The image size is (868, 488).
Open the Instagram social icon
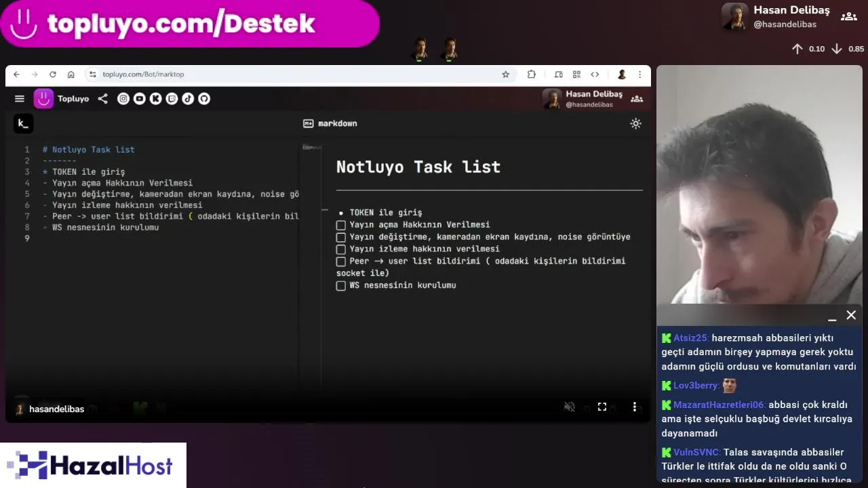(123, 99)
